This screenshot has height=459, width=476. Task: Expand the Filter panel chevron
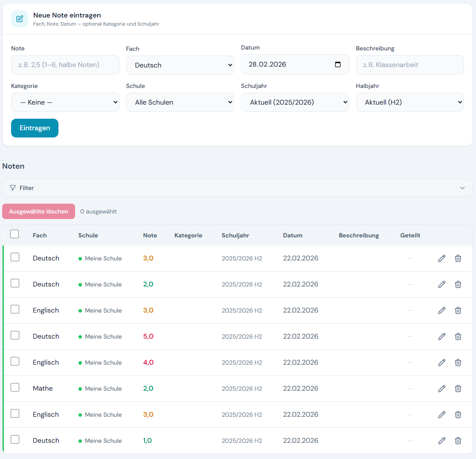462,188
